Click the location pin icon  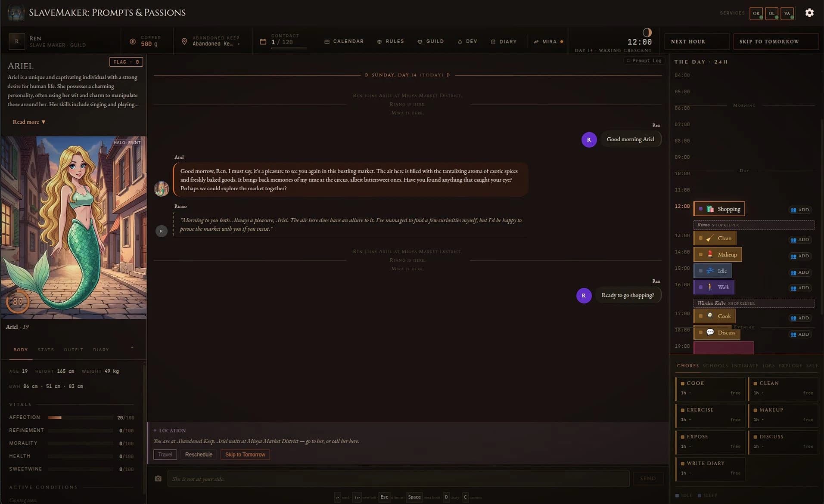click(184, 41)
